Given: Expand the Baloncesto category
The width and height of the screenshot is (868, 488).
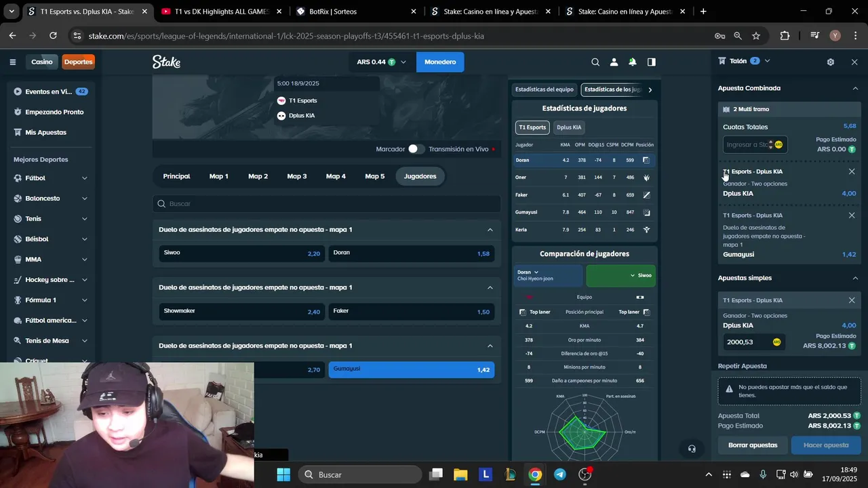Looking at the screenshot, I should point(85,199).
